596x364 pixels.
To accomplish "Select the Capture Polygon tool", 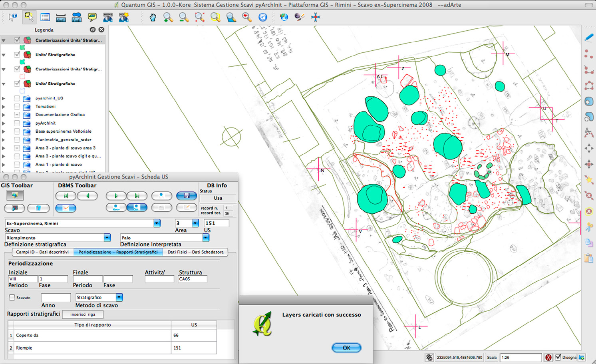I will point(589,86).
